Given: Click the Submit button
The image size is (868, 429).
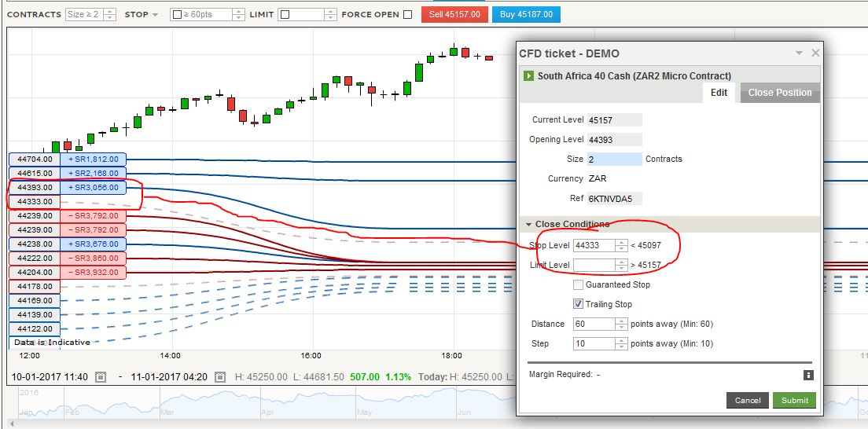Looking at the screenshot, I should 794,400.
